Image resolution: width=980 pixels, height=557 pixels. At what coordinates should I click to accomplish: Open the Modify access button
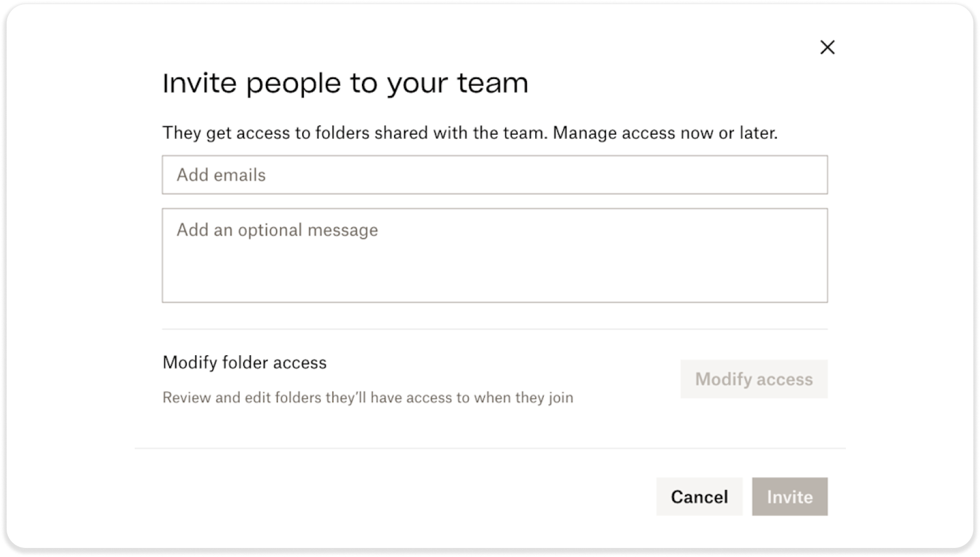point(753,379)
